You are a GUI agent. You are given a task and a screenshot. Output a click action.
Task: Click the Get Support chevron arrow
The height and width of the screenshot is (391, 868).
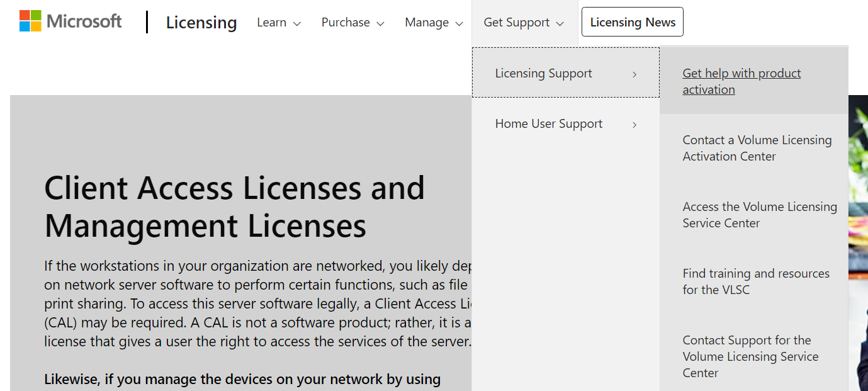[x=560, y=24]
